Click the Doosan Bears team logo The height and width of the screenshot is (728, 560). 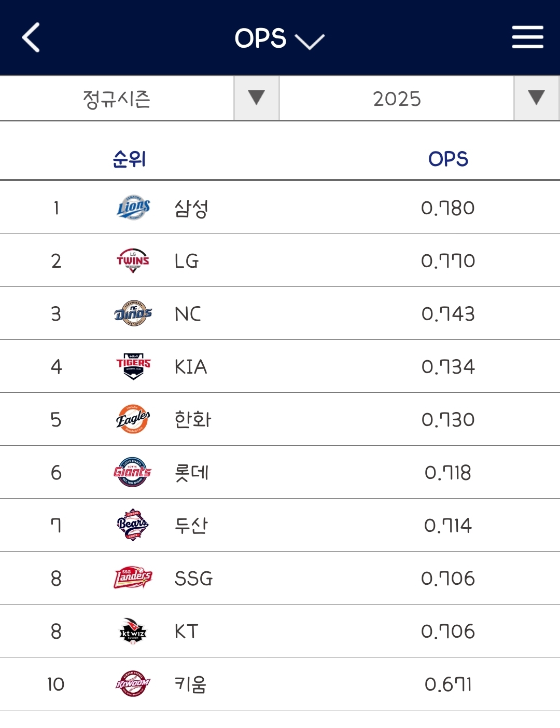pos(133,525)
